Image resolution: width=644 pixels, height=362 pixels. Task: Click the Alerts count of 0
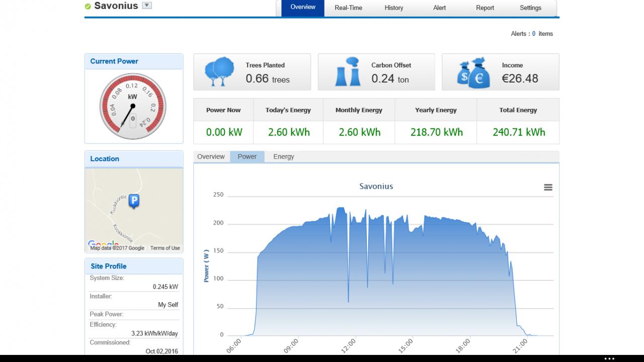point(534,34)
